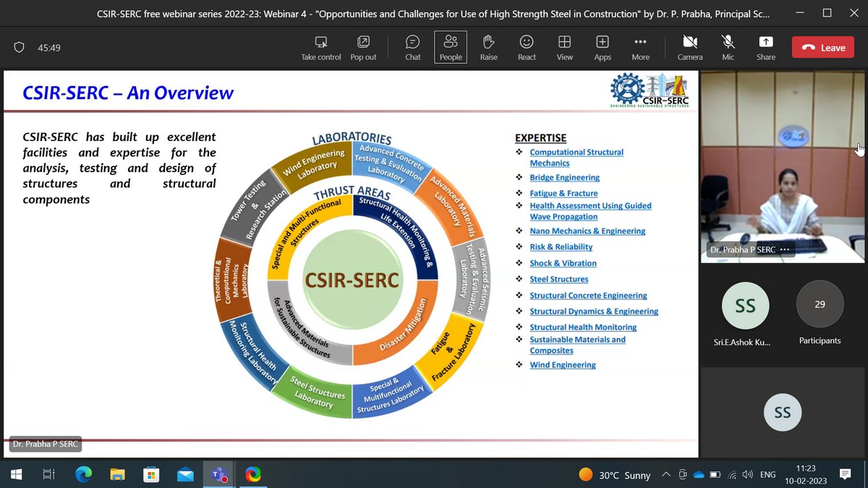Screen dimensions: 868x488
Task: Open the notification center
Action: tap(845, 474)
